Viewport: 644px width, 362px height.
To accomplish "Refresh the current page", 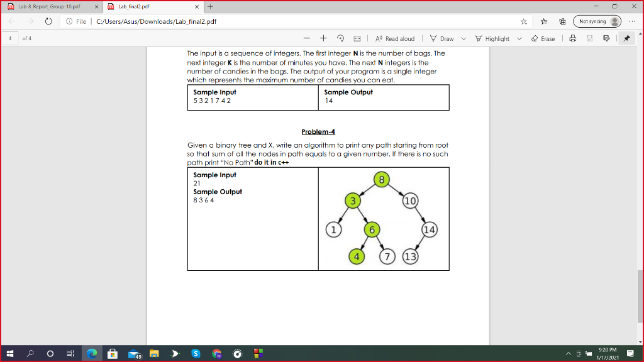I will 48,21.
